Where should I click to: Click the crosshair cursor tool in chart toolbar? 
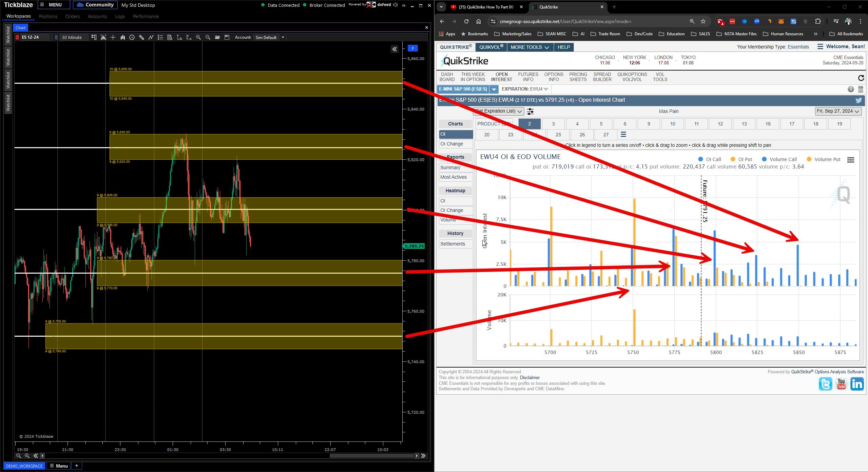[x=113, y=37]
